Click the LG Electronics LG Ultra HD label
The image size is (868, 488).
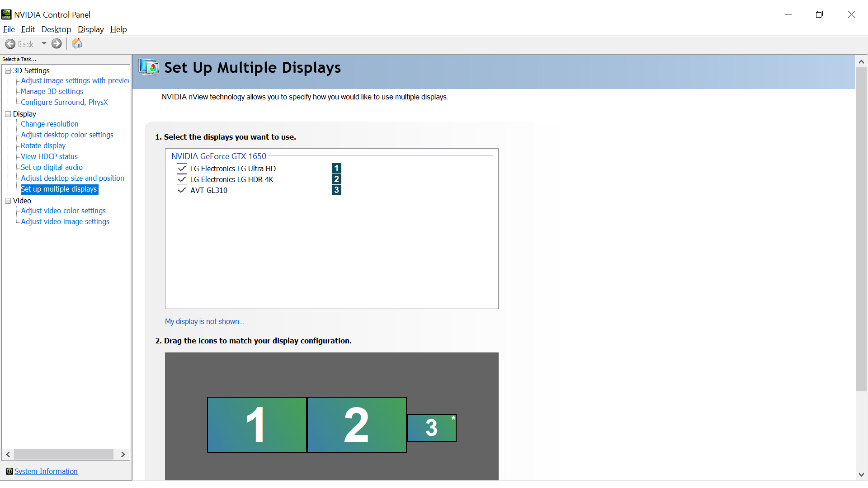pyautogui.click(x=233, y=169)
